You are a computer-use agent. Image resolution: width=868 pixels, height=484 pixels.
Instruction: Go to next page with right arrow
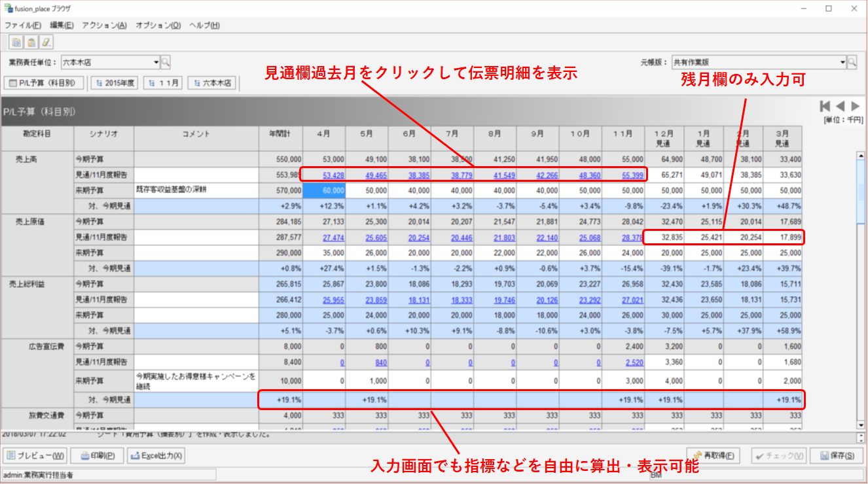(855, 106)
